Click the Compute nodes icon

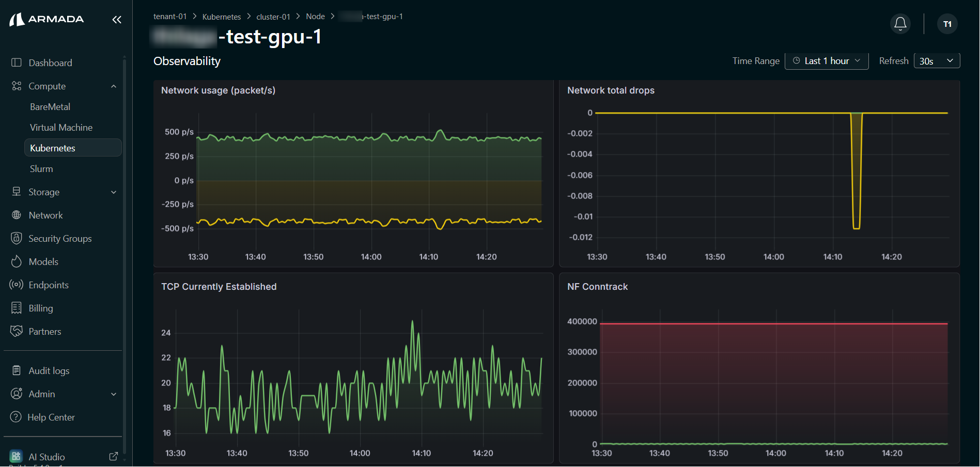click(17, 86)
